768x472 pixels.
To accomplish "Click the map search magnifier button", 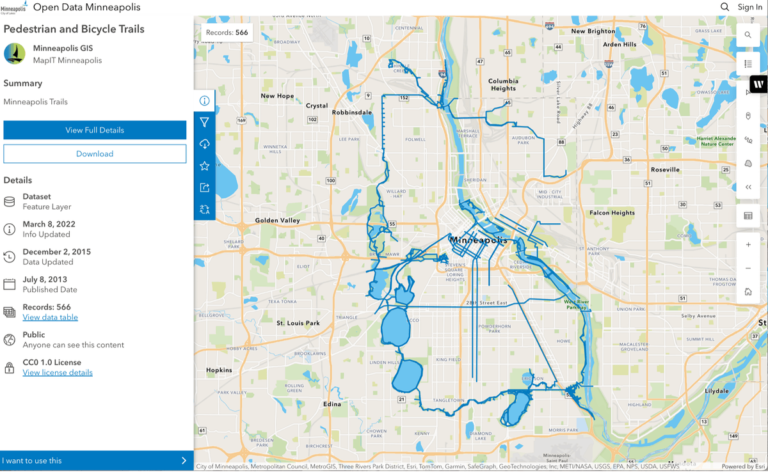I will click(748, 35).
